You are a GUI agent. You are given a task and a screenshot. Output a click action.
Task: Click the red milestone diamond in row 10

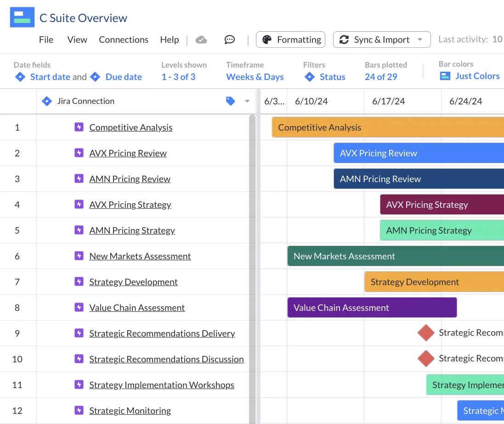pyautogui.click(x=426, y=358)
